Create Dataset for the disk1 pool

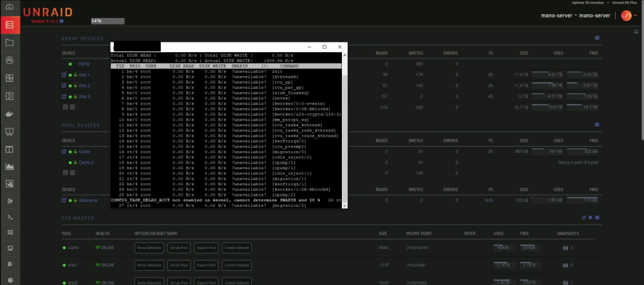click(236, 265)
